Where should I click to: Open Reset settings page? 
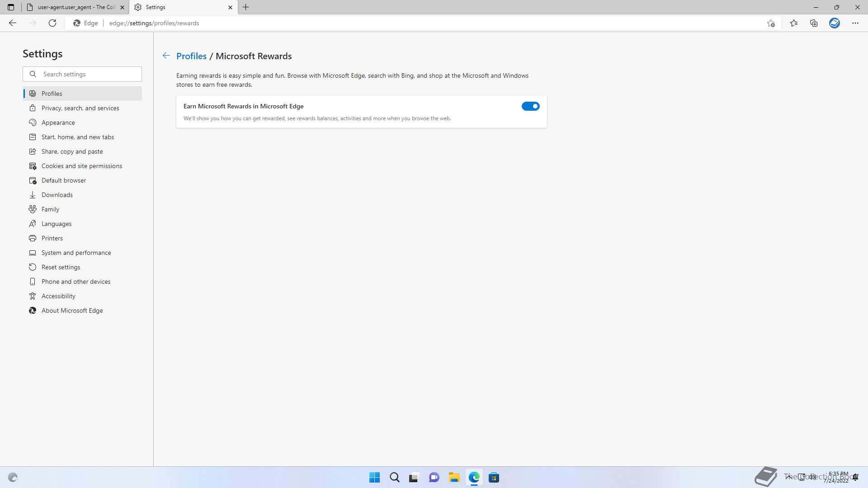(82, 267)
